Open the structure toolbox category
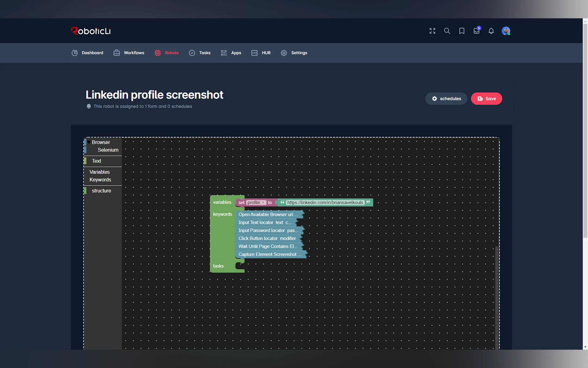This screenshot has height=368, width=588. pos(101,191)
